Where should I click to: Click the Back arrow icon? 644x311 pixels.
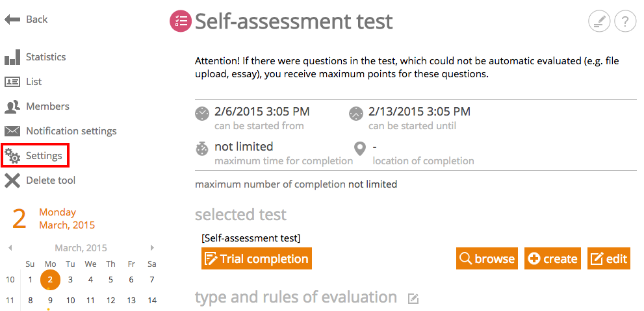12,19
